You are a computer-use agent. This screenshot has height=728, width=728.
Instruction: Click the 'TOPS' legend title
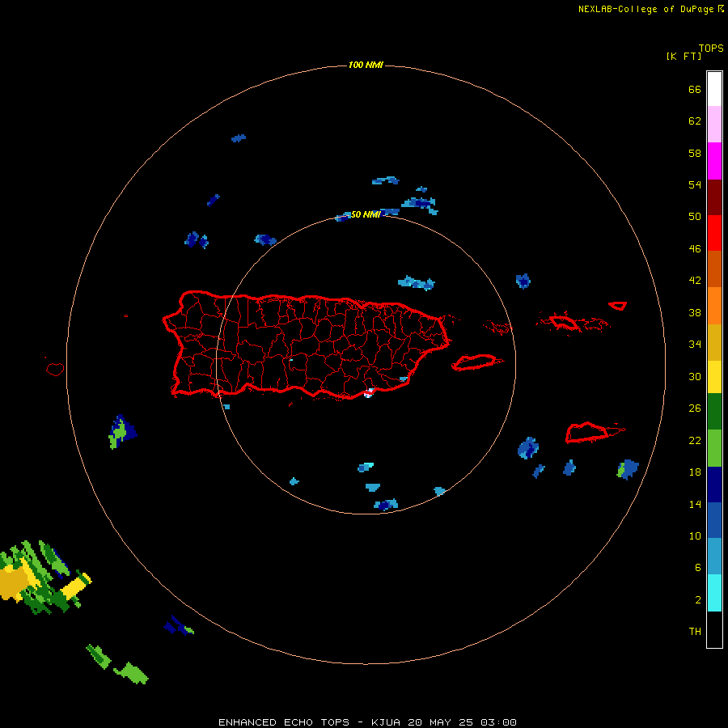click(x=711, y=49)
